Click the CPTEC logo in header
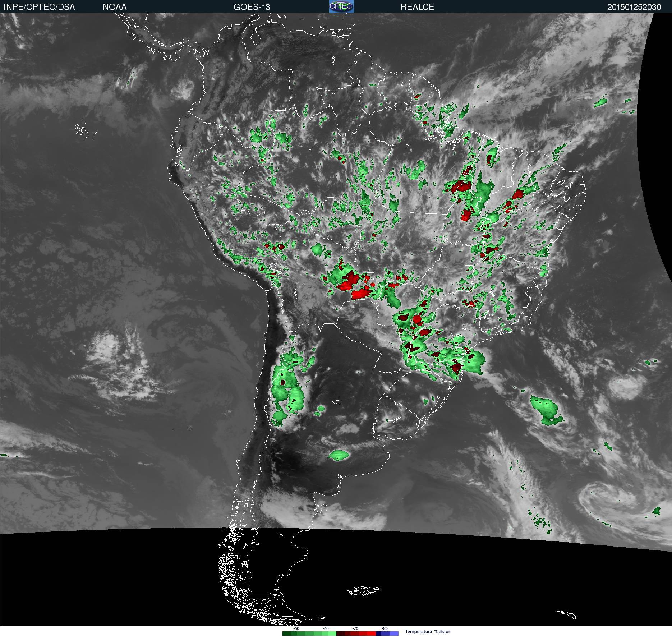 [x=341, y=6]
